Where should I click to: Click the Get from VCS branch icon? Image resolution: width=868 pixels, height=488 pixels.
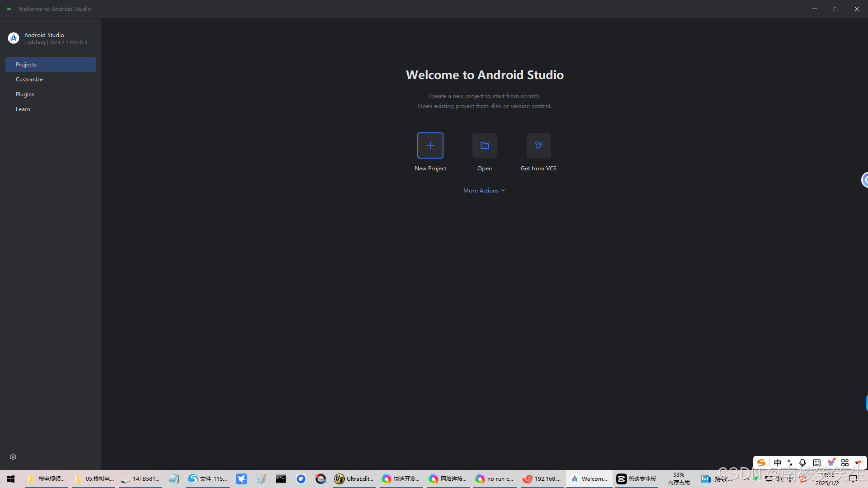[x=538, y=145]
